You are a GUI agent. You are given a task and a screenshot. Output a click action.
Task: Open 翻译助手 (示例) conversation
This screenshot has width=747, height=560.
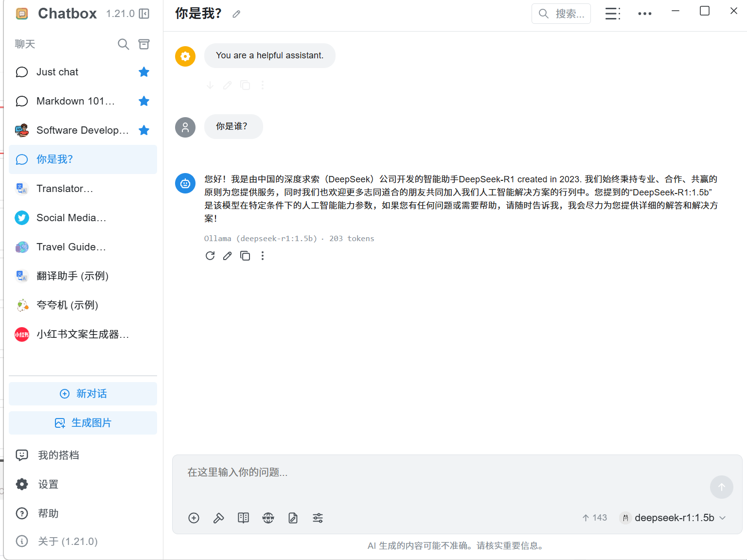[x=83, y=276]
